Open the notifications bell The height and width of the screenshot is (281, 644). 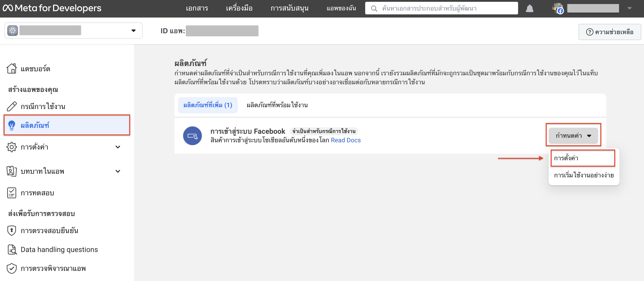(x=529, y=9)
